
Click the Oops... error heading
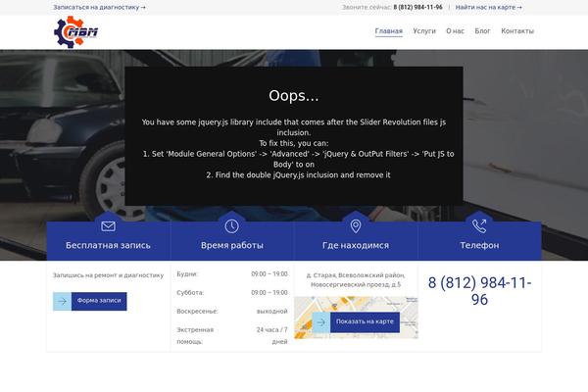click(294, 96)
